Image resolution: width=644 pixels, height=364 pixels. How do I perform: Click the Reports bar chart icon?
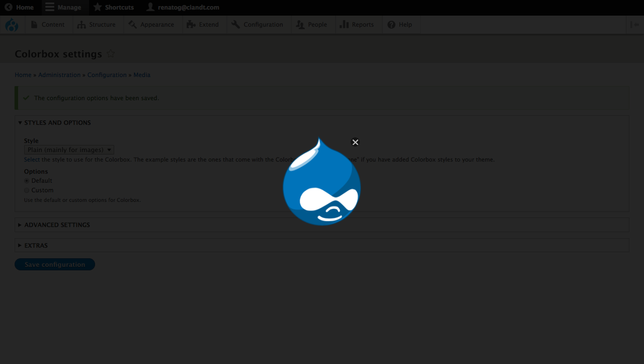click(344, 25)
